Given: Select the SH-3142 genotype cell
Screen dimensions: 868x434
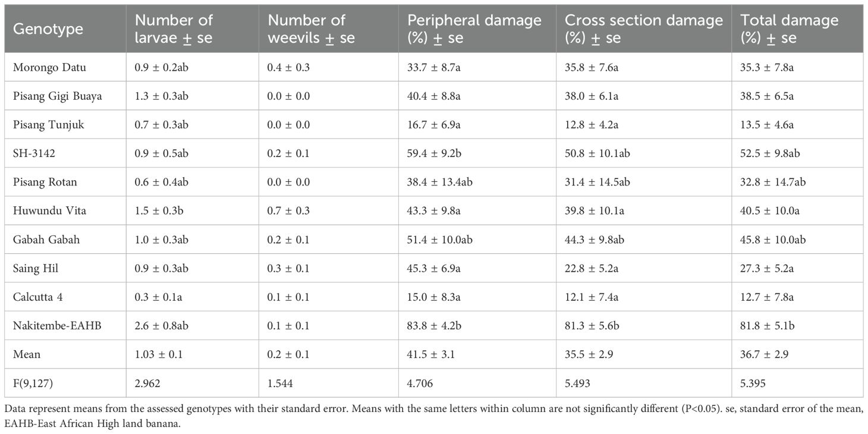Looking at the screenshot, I should pos(34,153).
